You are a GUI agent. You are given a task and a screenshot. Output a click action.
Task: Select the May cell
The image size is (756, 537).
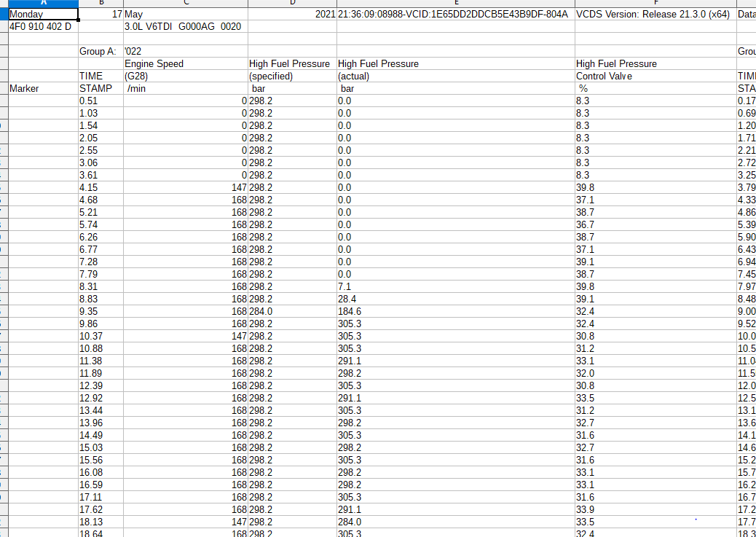[x=185, y=15]
